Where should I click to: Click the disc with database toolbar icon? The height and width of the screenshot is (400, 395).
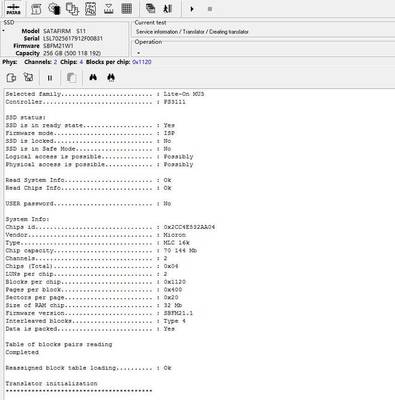[54, 9]
